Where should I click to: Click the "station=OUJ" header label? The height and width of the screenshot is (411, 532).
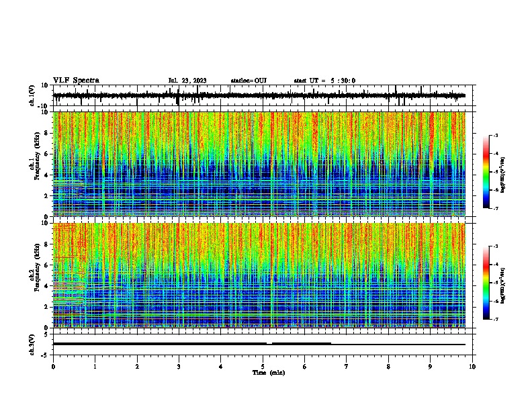click(249, 81)
